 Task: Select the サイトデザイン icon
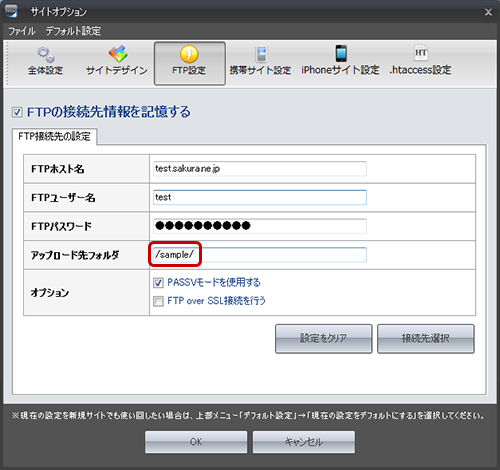[x=118, y=54]
